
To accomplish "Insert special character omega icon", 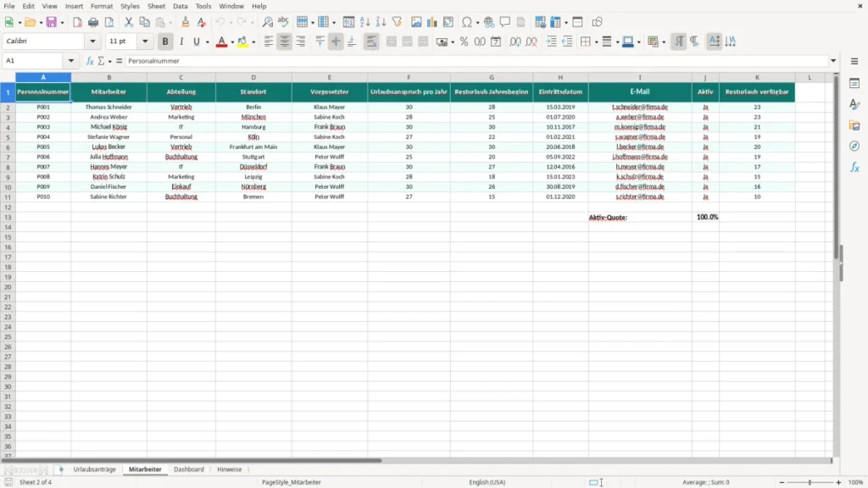I will (x=467, y=22).
